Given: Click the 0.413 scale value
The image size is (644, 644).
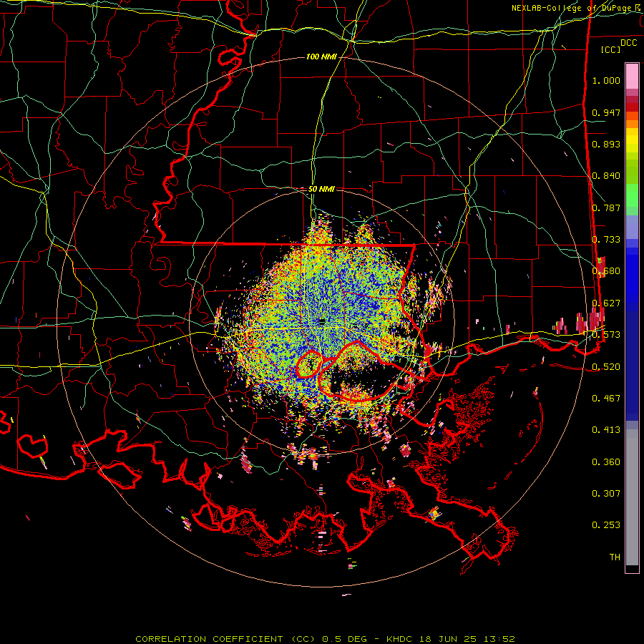Looking at the screenshot, I should (x=606, y=430).
